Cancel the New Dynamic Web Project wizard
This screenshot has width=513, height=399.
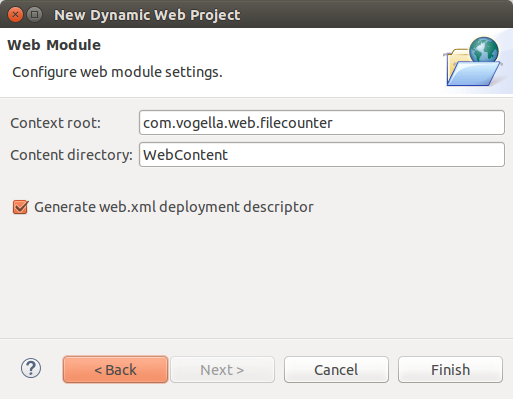click(x=336, y=369)
